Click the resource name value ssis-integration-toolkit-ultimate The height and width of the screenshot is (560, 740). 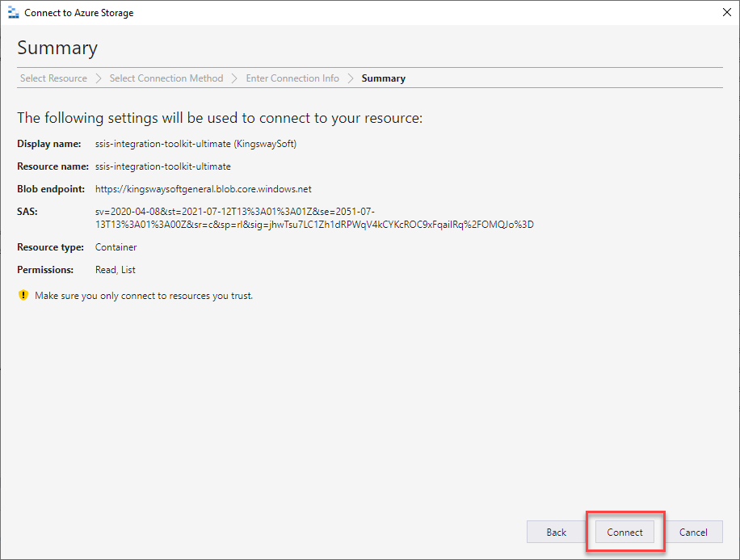[x=163, y=166]
